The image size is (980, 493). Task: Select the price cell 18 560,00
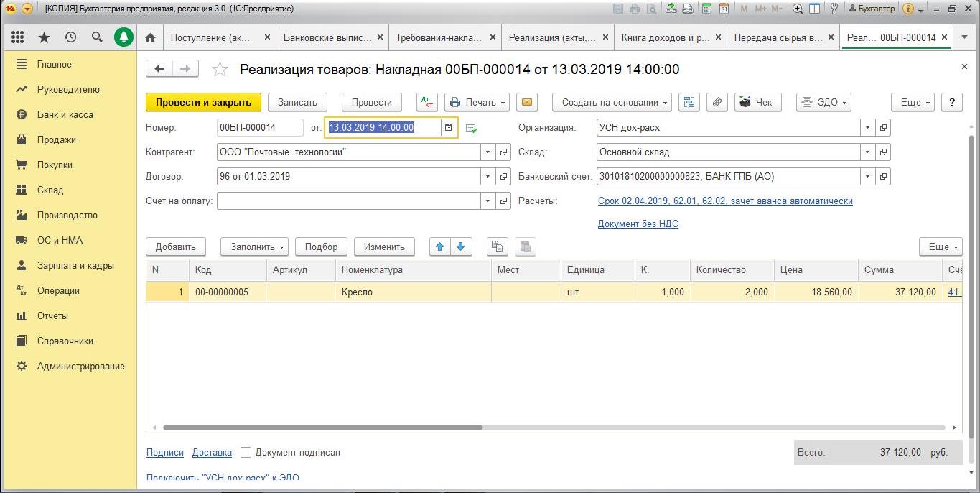[816, 292]
